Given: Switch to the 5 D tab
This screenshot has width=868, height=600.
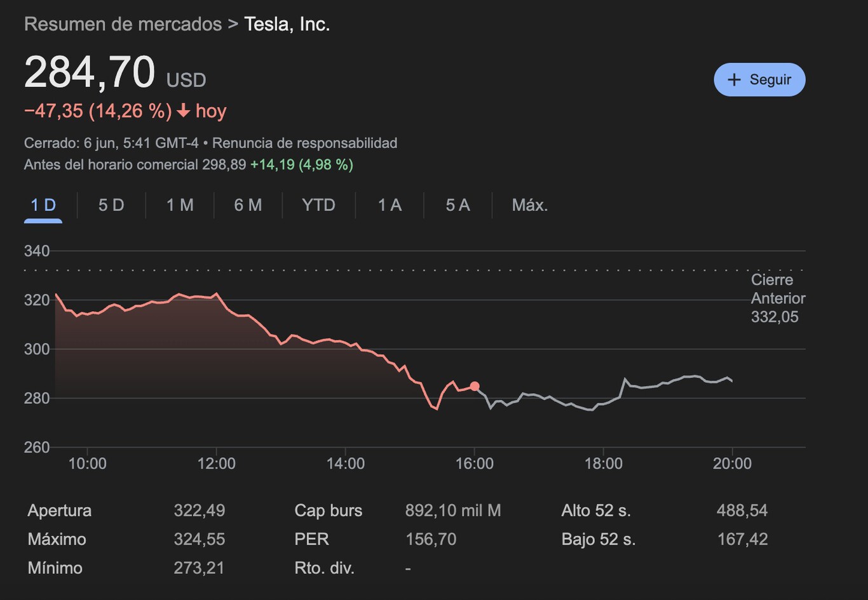Looking at the screenshot, I should [111, 205].
